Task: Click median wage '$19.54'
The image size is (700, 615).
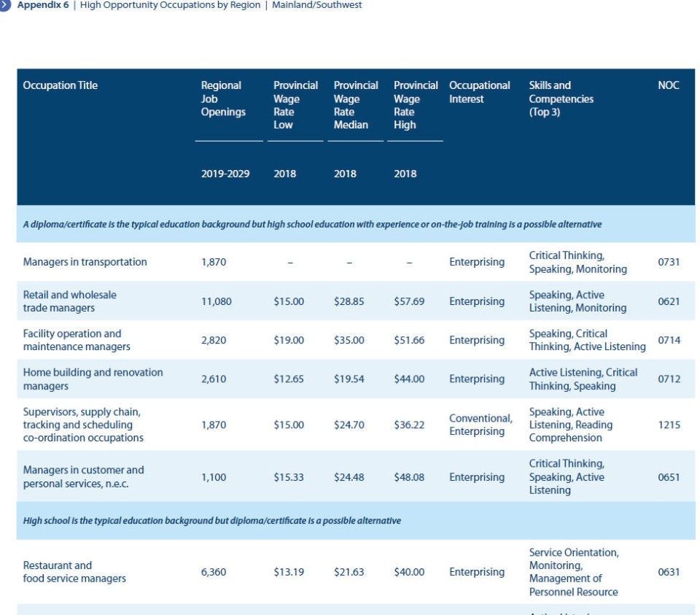Action: point(349,379)
